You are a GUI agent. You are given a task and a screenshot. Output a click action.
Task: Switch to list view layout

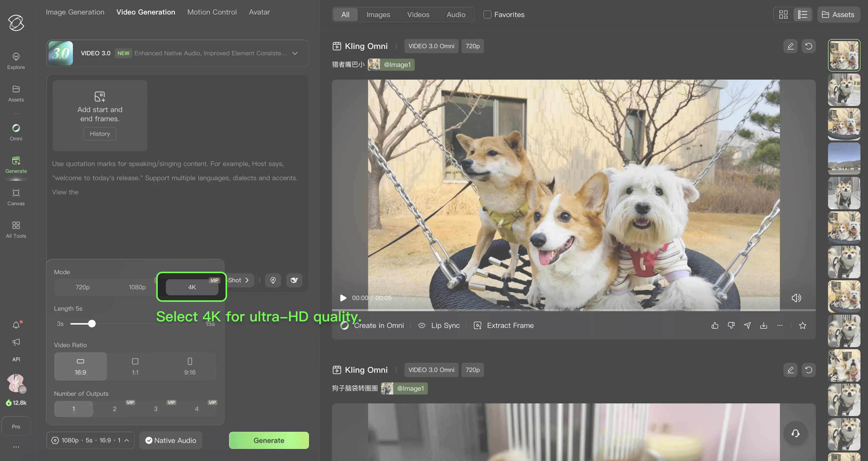click(803, 15)
